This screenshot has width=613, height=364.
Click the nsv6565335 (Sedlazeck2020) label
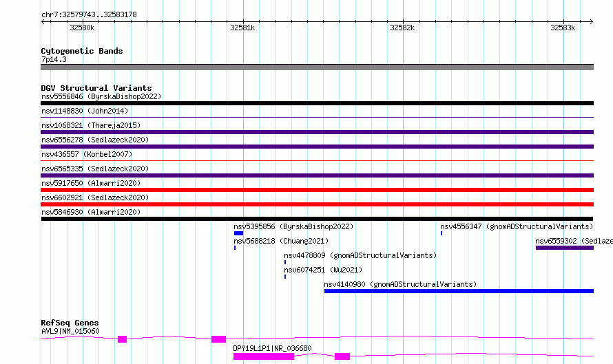point(95,169)
